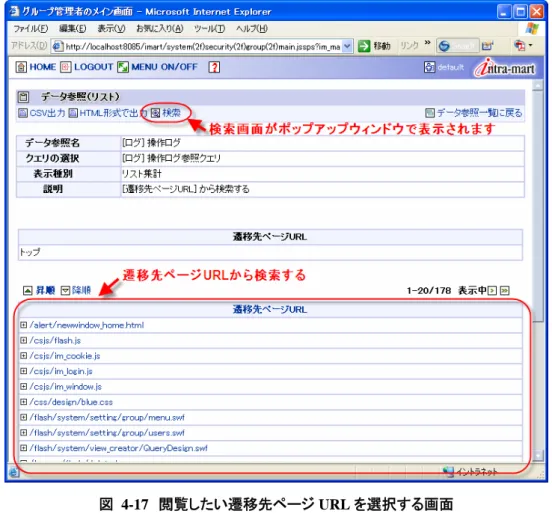Open the ツール(T) menu
552x514 pixels.
point(209,29)
